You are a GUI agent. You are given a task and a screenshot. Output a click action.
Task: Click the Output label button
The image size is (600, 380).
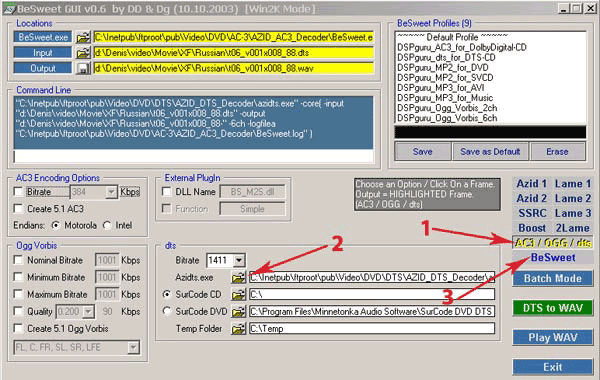pyautogui.click(x=43, y=68)
